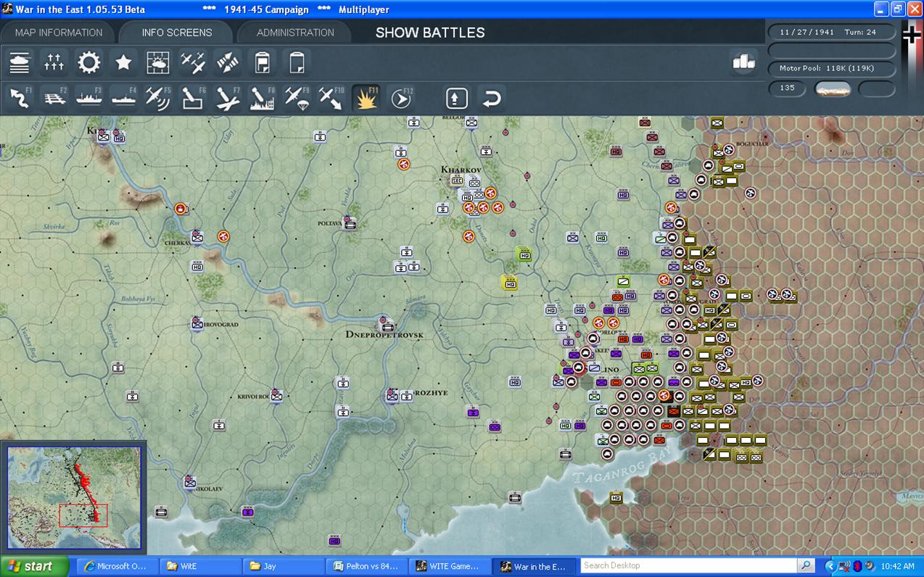Click the undo move return arrow
The width and height of the screenshot is (924, 577).
click(491, 98)
